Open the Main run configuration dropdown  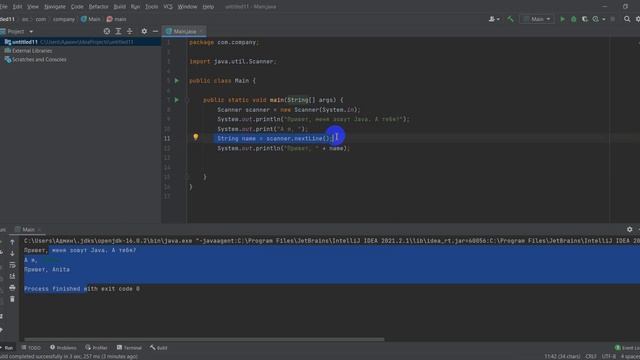[537, 19]
